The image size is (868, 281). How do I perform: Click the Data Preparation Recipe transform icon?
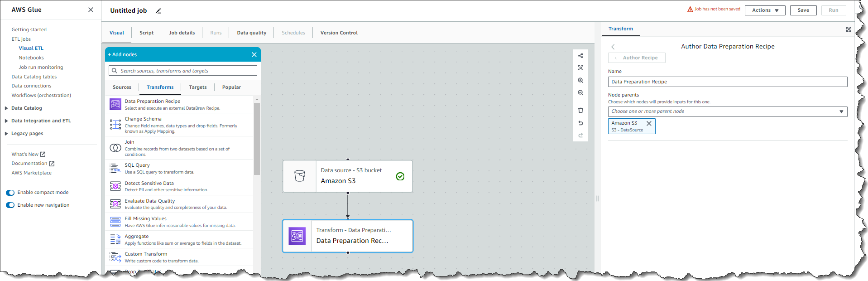click(115, 104)
